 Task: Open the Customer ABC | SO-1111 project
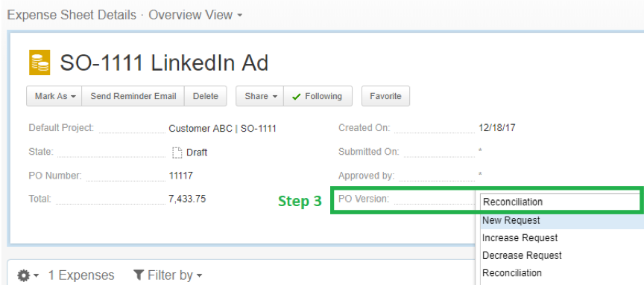[x=222, y=128]
